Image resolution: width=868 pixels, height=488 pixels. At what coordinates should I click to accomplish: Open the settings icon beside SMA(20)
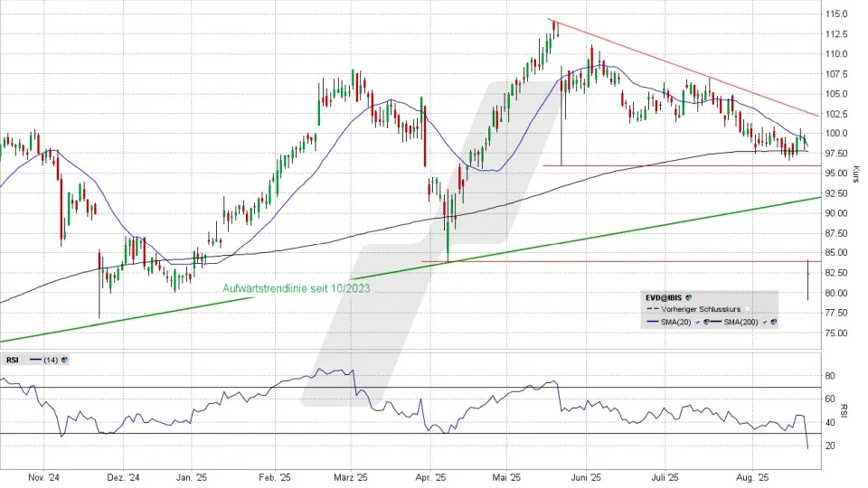tap(706, 322)
